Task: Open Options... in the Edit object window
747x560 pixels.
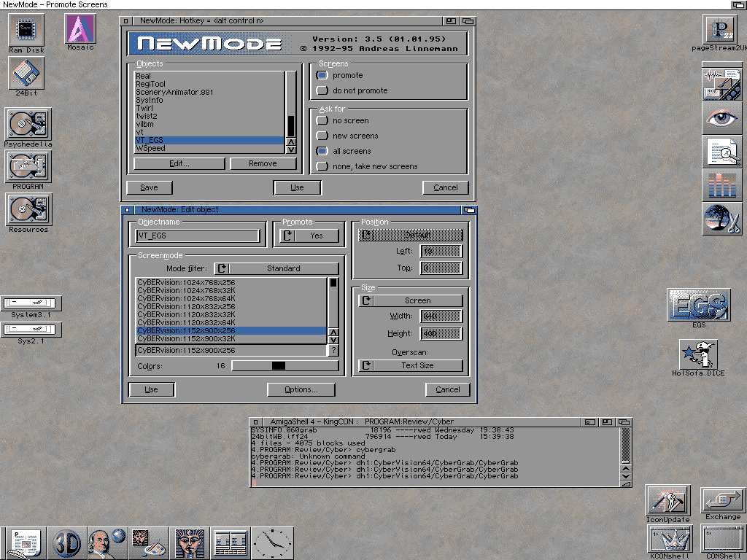Action: [x=301, y=389]
